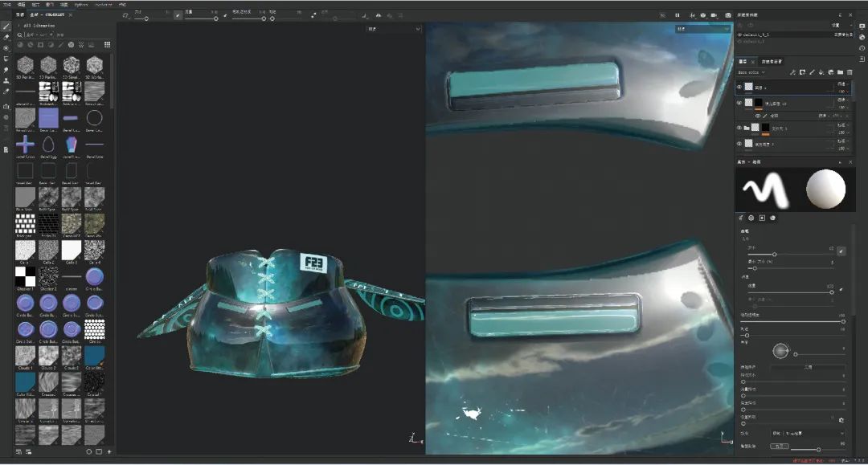
Task: Hide the top layer using its eye
Action: [x=739, y=88]
